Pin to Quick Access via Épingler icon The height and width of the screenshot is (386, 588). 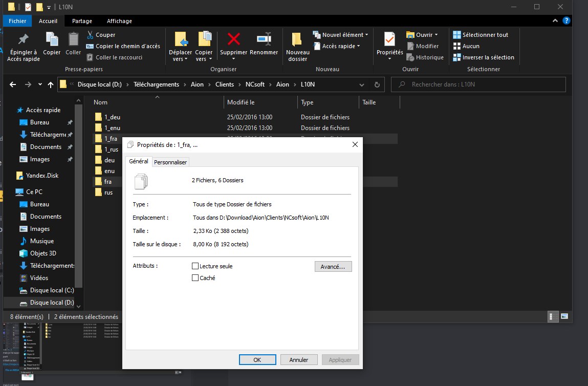pyautogui.click(x=23, y=47)
